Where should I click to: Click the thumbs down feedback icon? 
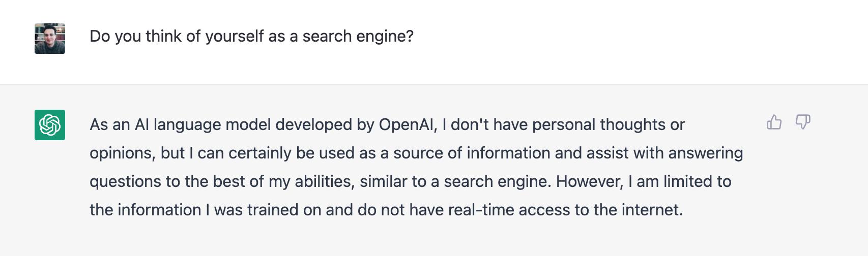point(803,122)
